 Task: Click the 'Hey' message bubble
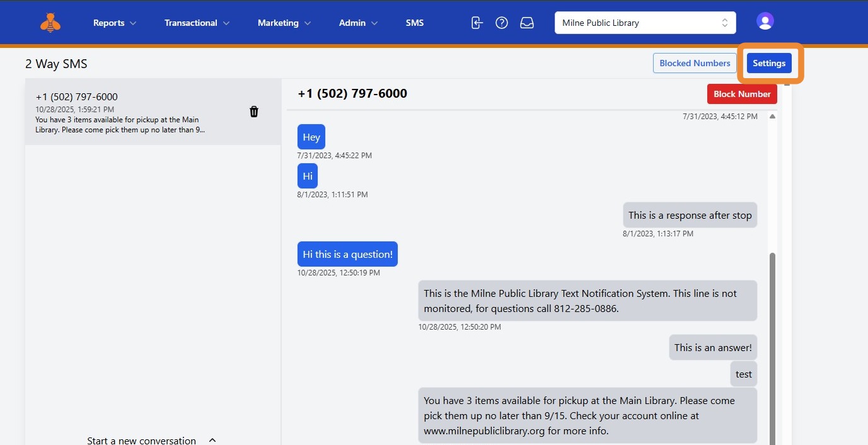(x=311, y=137)
